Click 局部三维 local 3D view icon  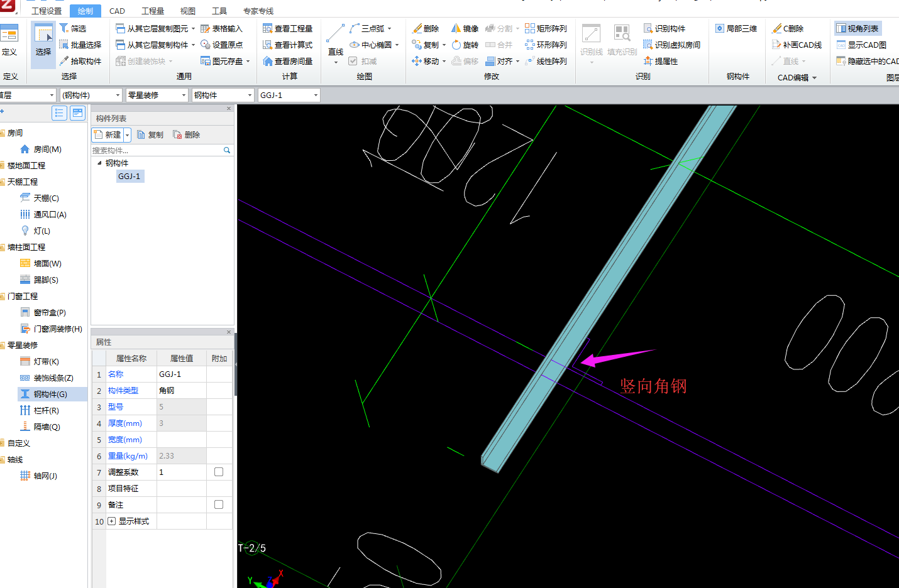(x=720, y=28)
